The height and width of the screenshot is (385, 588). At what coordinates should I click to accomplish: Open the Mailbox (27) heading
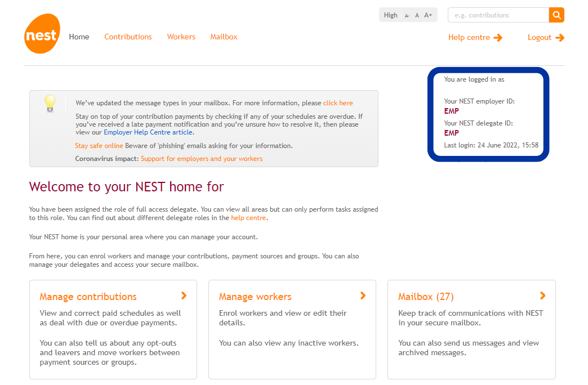click(426, 297)
